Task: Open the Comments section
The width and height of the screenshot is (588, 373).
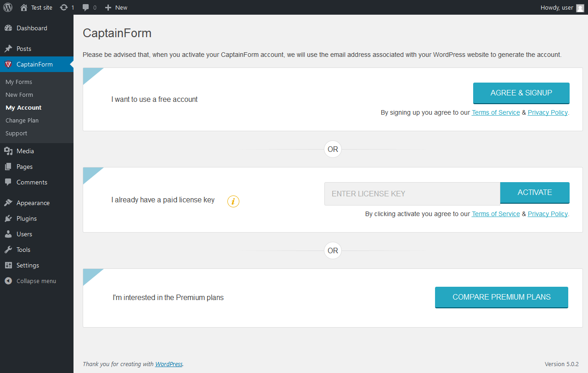Action: 37,182
